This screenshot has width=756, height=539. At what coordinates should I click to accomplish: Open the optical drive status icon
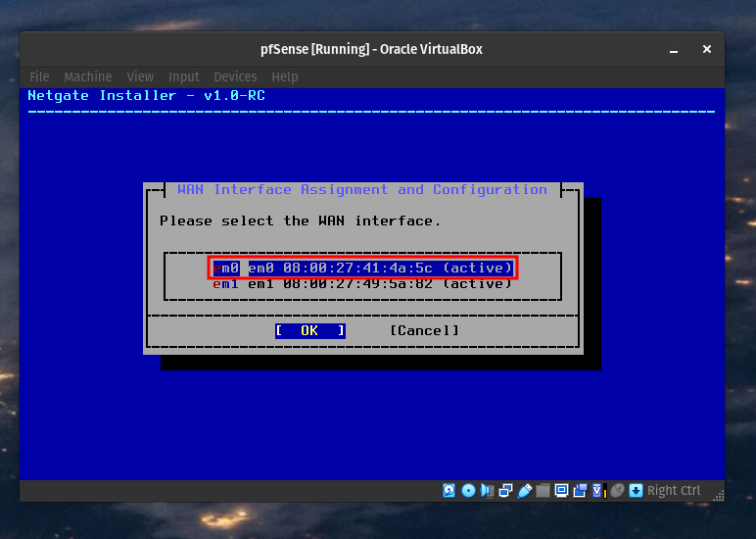(x=468, y=491)
